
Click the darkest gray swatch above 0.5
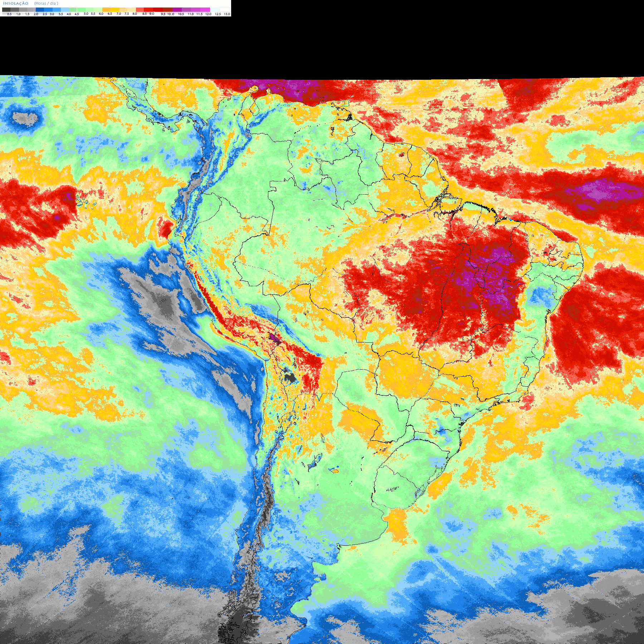pyautogui.click(x=6, y=10)
